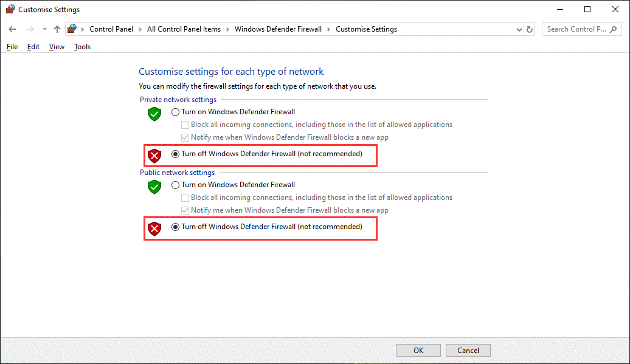This screenshot has width=630, height=364.
Task: Expand the chevron after Control Panel breadcrumb
Action: point(139,29)
